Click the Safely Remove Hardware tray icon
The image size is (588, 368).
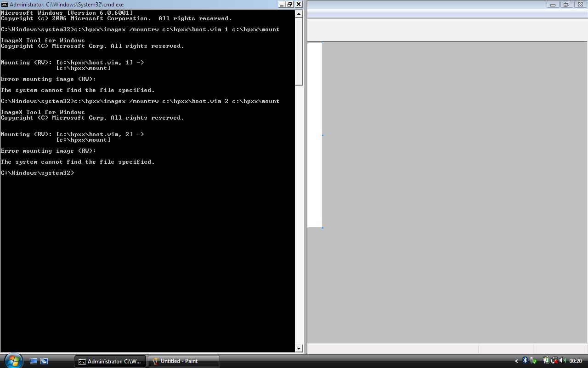coord(533,361)
